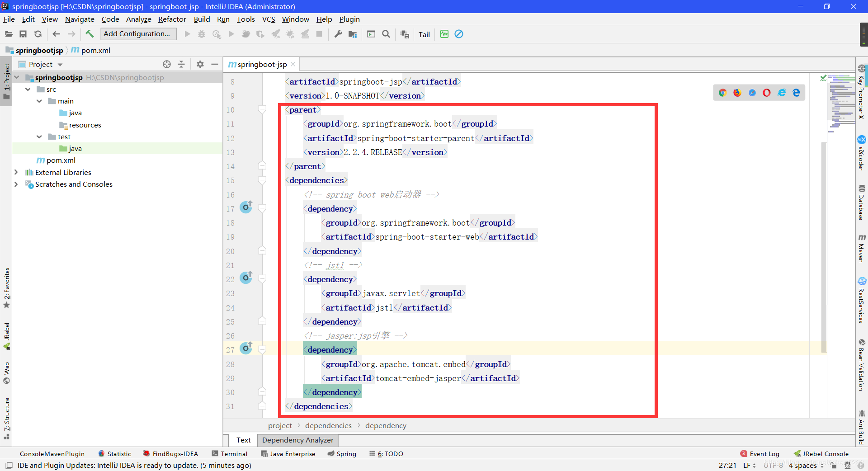Image resolution: width=868 pixels, height=471 pixels.
Task: Click pom.xml in navigation bar
Action: pos(91,50)
